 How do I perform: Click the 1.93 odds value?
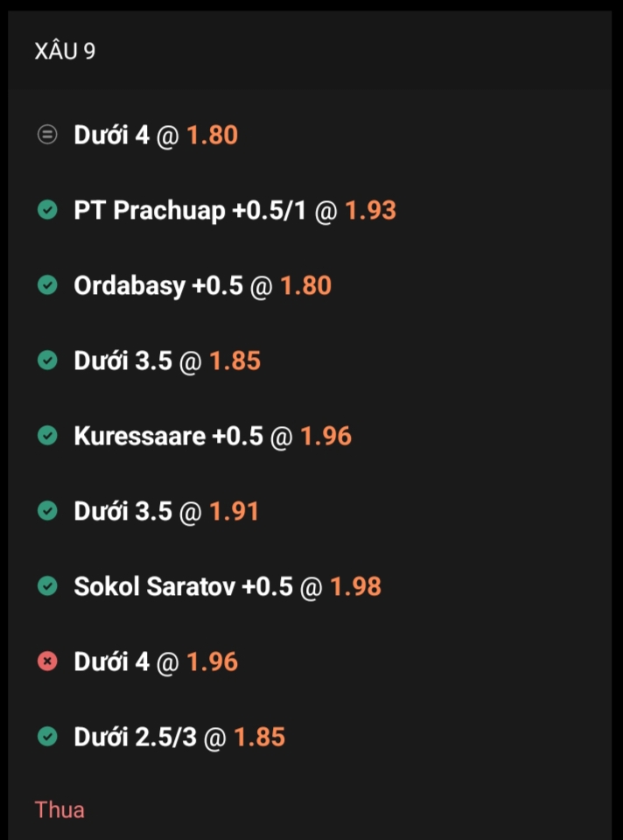point(370,211)
